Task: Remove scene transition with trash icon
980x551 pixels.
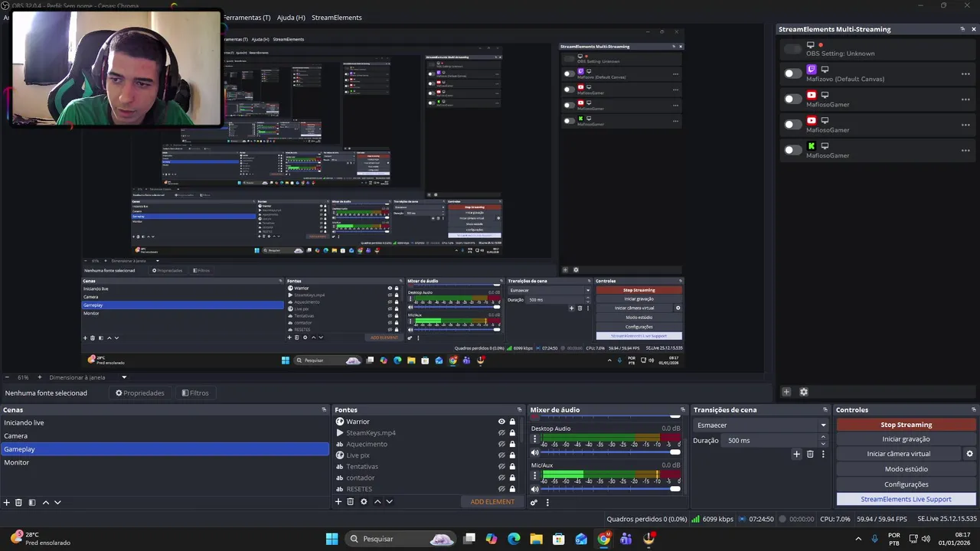Action: 810,454
